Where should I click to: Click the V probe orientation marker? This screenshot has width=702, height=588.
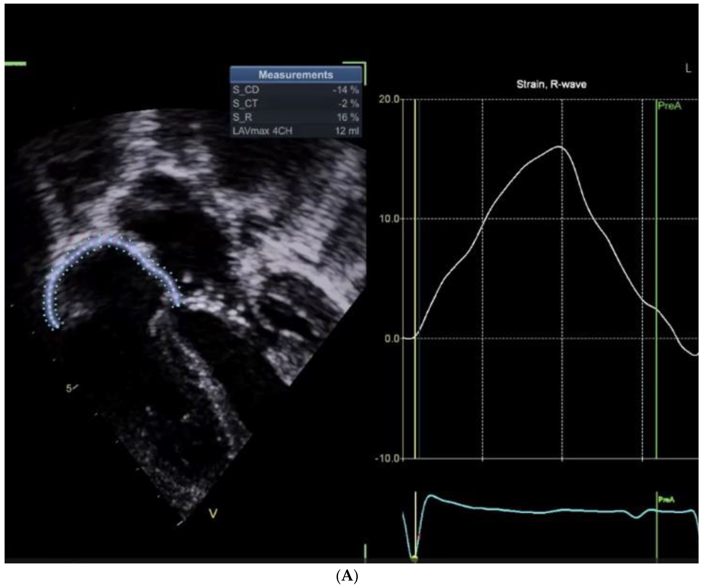point(213,513)
